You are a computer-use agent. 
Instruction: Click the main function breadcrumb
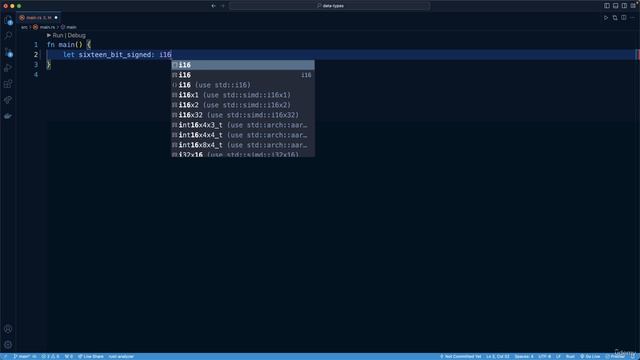point(71,27)
